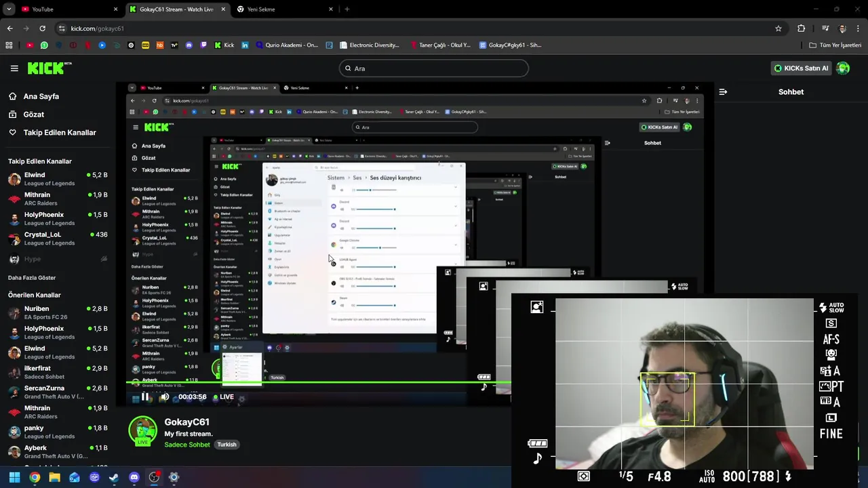Open Windows Settings from the taskbar
Image resolution: width=868 pixels, height=488 pixels.
[174, 477]
